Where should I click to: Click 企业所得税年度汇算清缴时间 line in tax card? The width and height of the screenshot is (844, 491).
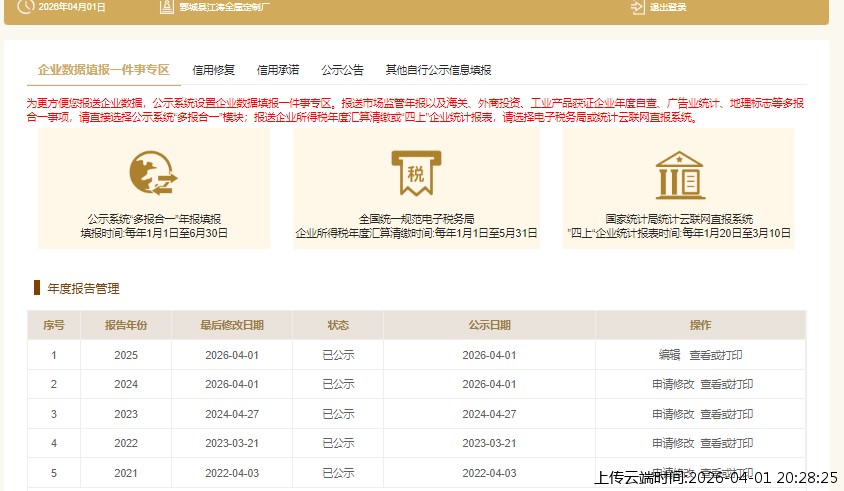pyautogui.click(x=416, y=233)
